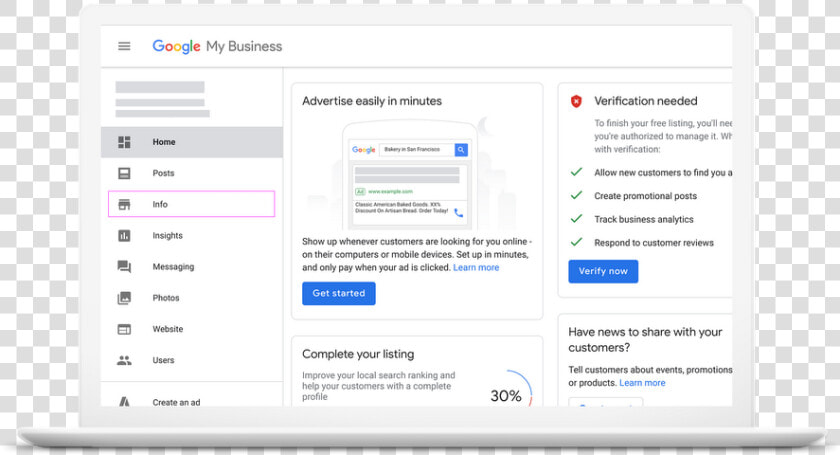This screenshot has width=840, height=455.
Task: Click the Home dashboard icon
Action: [x=124, y=142]
